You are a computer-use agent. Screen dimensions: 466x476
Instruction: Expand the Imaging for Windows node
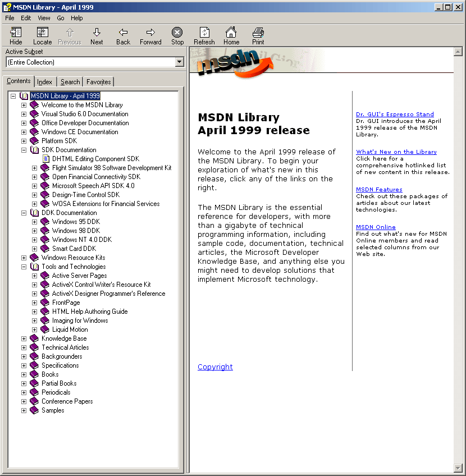[35, 321]
